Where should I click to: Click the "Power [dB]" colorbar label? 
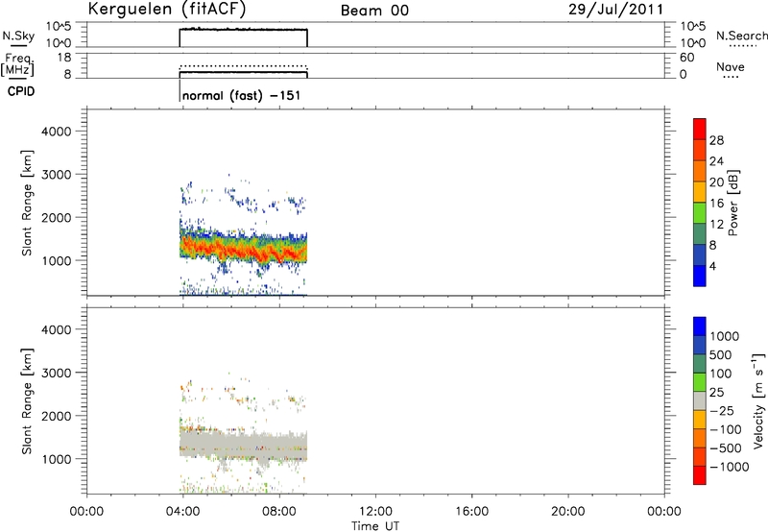733,203
